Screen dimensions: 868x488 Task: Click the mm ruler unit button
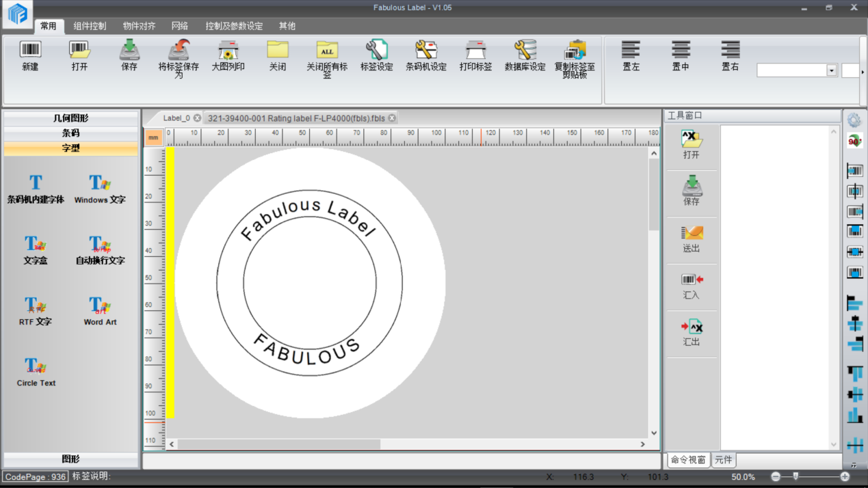[153, 138]
